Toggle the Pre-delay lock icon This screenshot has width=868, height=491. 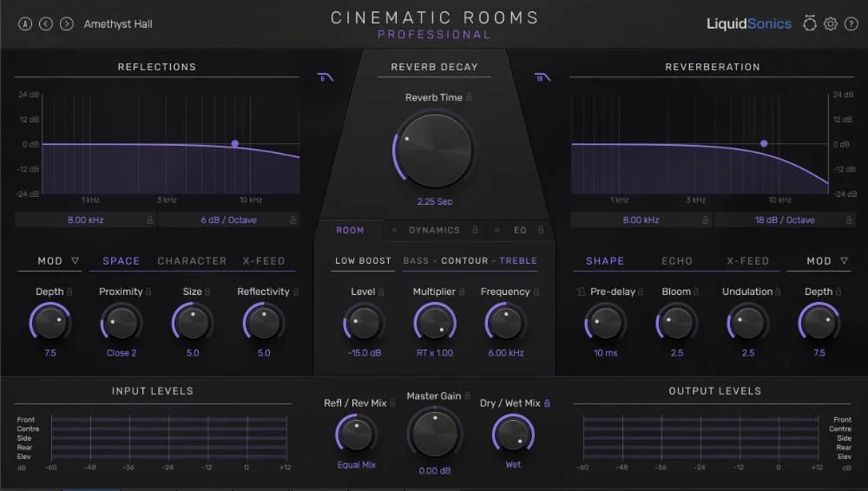(641, 291)
